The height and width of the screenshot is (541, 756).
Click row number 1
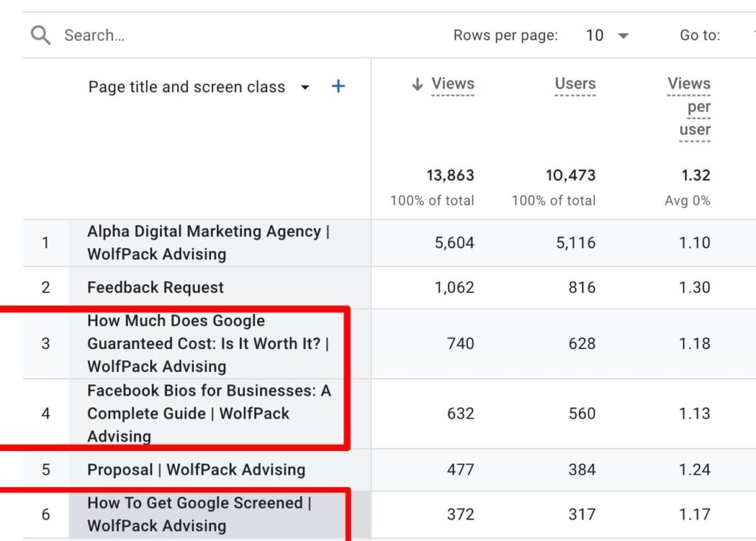[45, 243]
